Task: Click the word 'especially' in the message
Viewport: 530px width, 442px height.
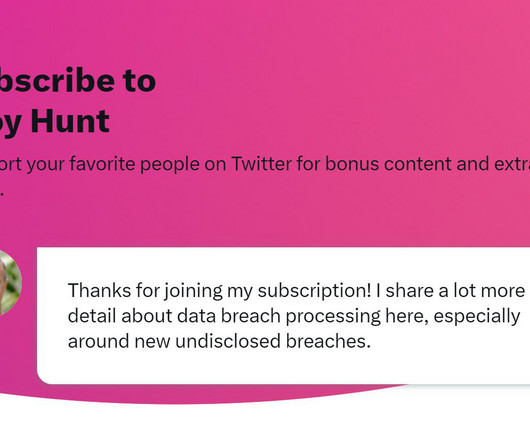Action: pyautogui.click(x=477, y=316)
